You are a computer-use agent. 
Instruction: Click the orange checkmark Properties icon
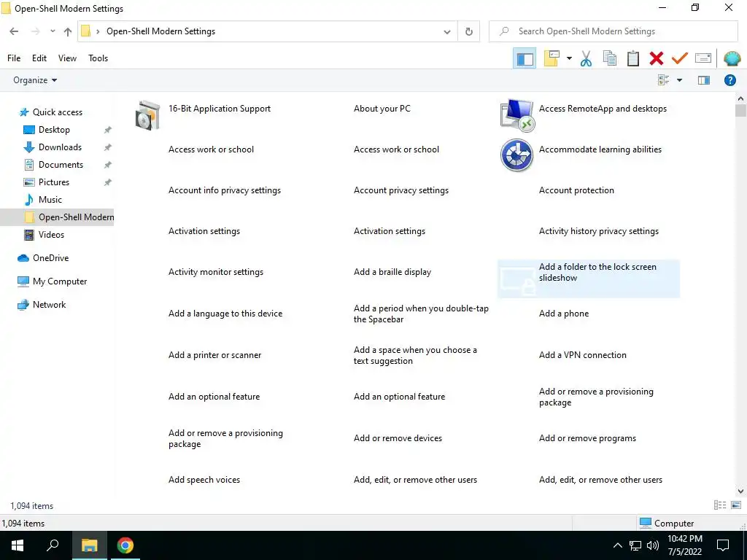coord(679,58)
